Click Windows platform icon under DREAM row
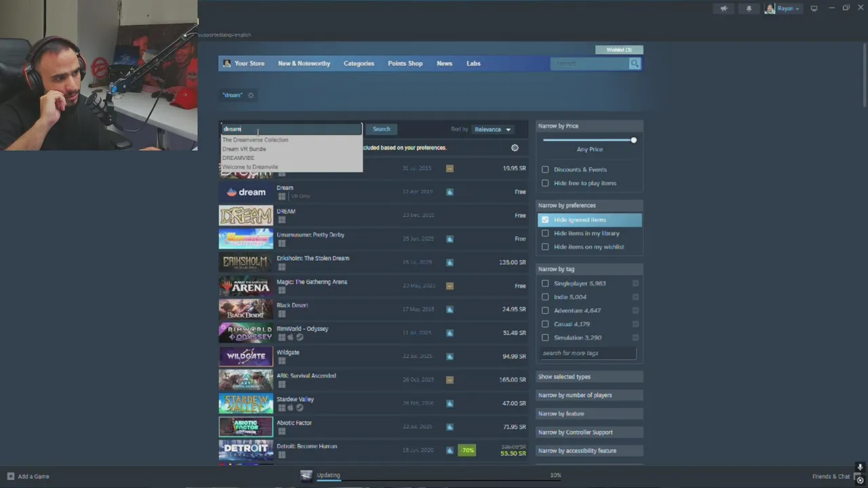868x488 pixels. [x=282, y=220]
